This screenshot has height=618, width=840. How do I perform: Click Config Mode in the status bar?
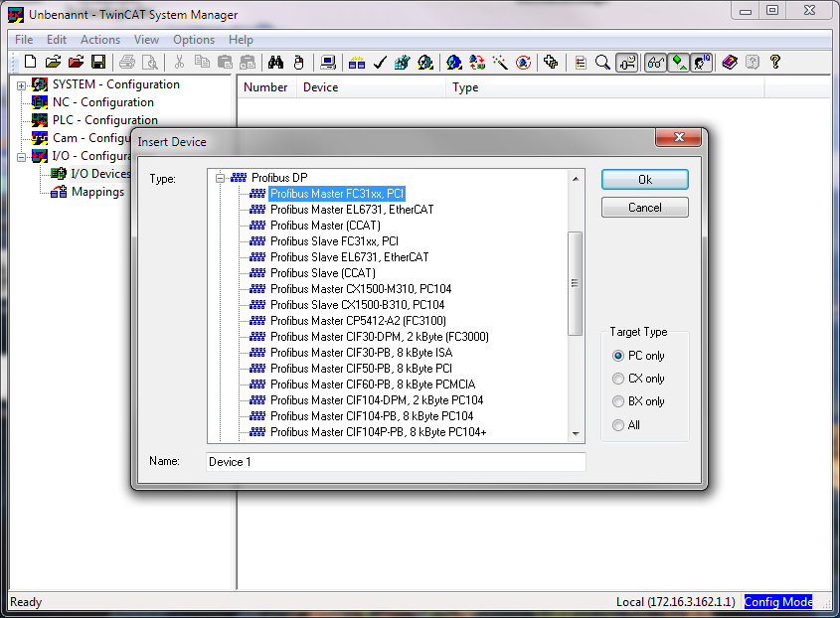click(778, 602)
